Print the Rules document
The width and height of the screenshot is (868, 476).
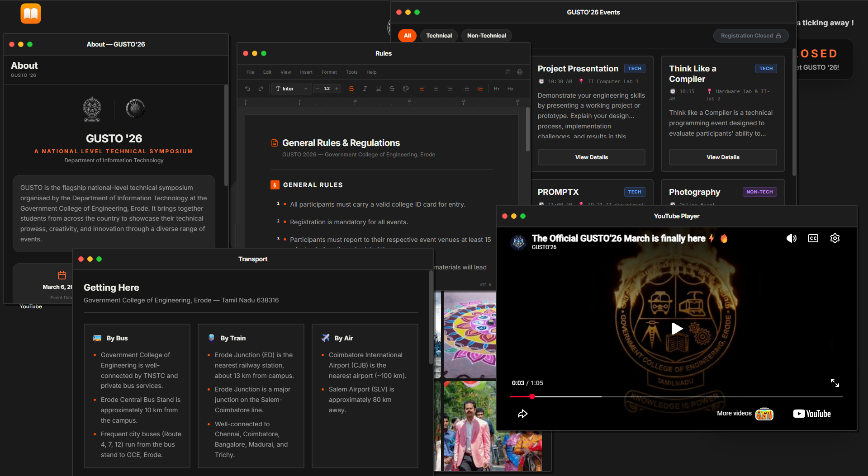click(520, 72)
